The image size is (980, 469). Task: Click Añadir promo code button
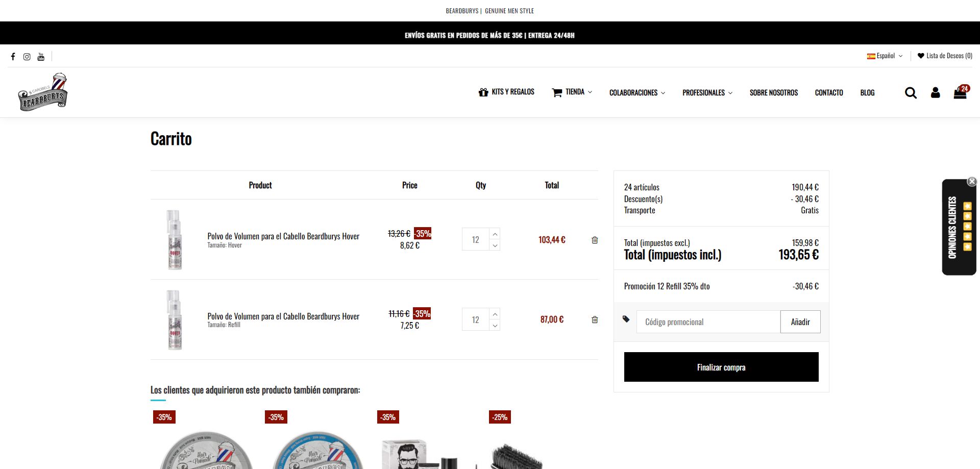pyautogui.click(x=800, y=322)
